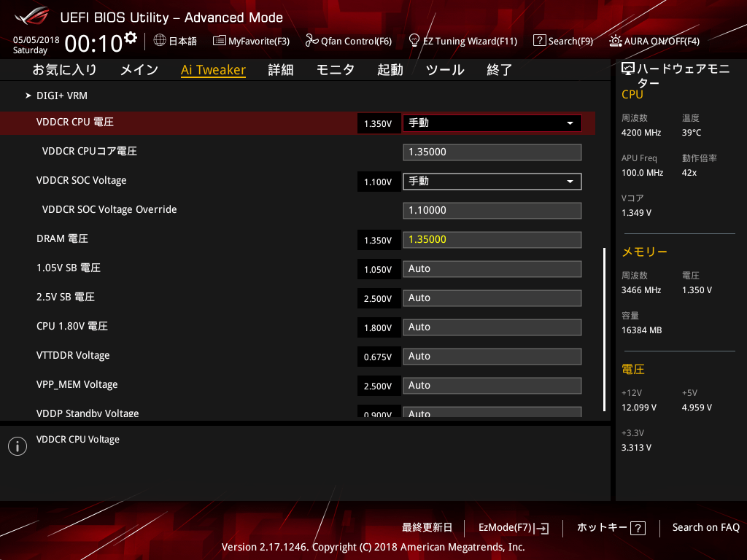Screen dimensions: 747x560
Task: Select the 1.05V SB 電圧 Auto field
Action: point(492,269)
